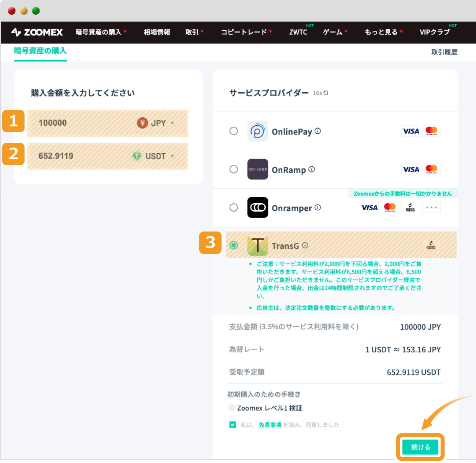Click the Zoomex Level 1 verification check icon
The height and width of the screenshot is (463, 476).
pyautogui.click(x=232, y=408)
